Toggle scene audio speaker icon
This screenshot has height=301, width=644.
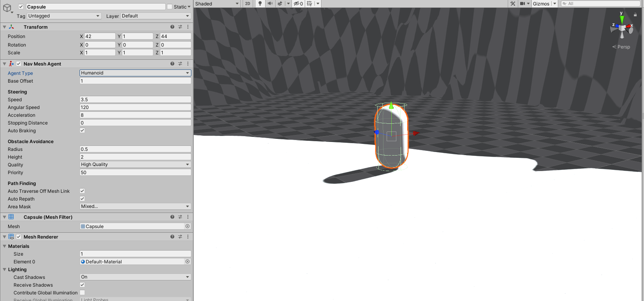(270, 3)
